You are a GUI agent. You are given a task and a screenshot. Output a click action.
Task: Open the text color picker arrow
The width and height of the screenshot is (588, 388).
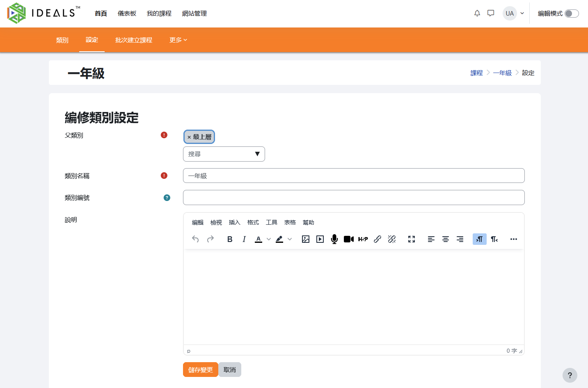[x=269, y=239]
